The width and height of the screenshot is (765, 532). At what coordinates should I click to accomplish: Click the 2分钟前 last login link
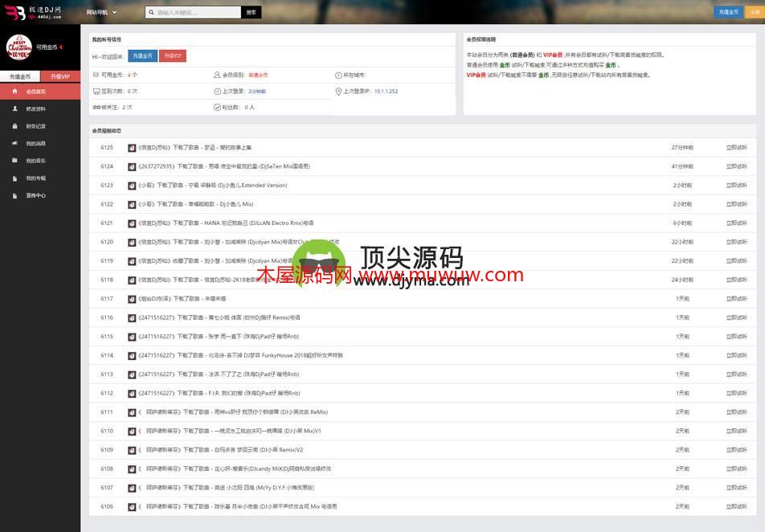tap(257, 92)
